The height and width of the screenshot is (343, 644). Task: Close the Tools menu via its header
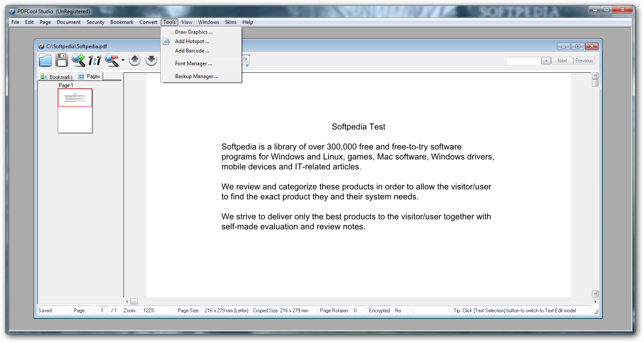click(x=169, y=22)
